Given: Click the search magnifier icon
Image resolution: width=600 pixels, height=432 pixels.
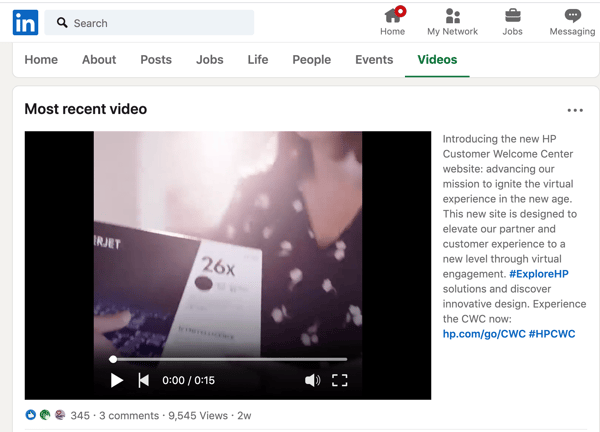Looking at the screenshot, I should click(62, 23).
